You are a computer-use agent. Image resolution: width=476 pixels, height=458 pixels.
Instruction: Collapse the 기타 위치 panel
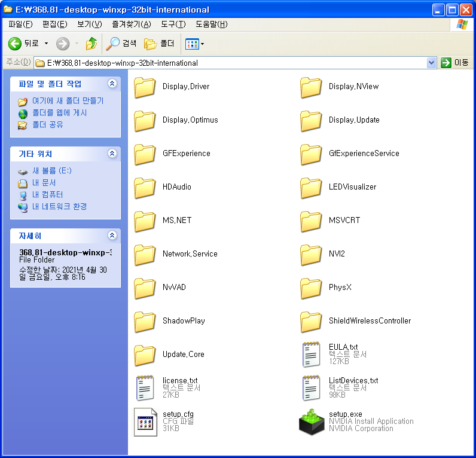click(112, 153)
